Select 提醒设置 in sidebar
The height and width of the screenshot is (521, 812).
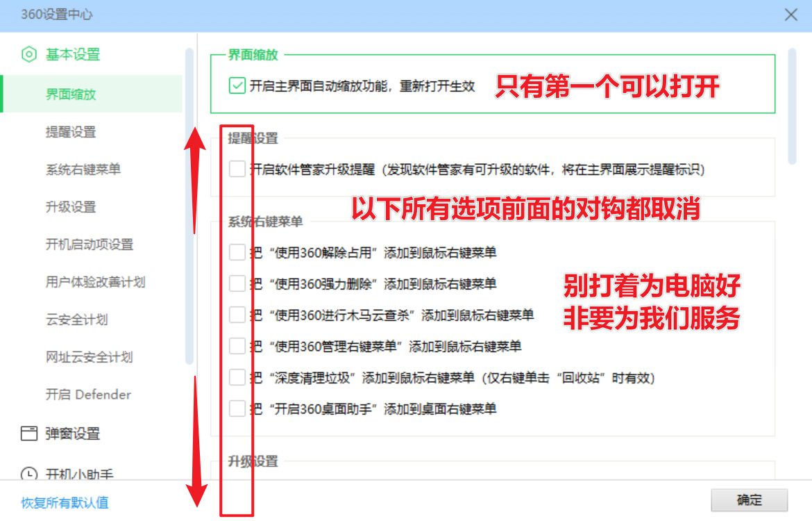[71, 132]
